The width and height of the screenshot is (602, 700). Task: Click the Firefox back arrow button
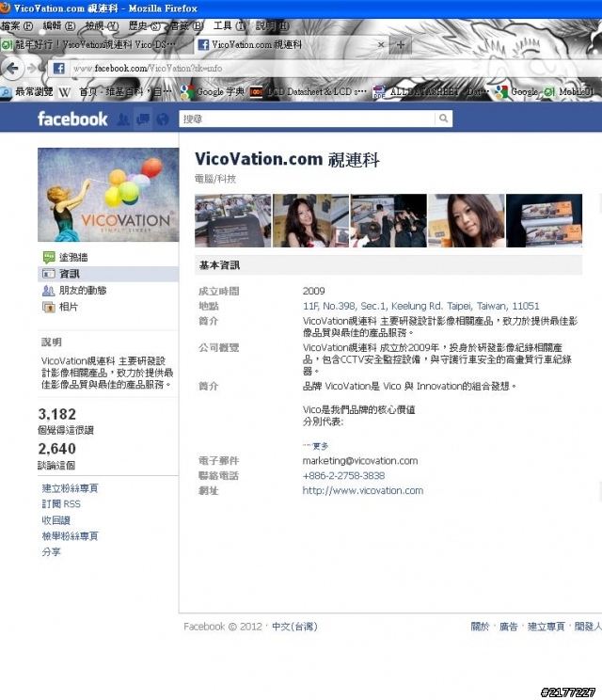11,69
